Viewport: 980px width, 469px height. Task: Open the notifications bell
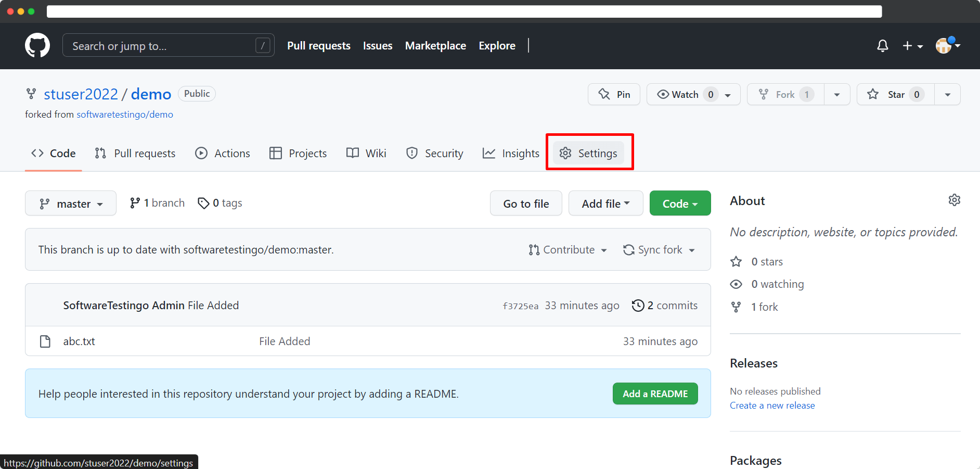tap(882, 46)
